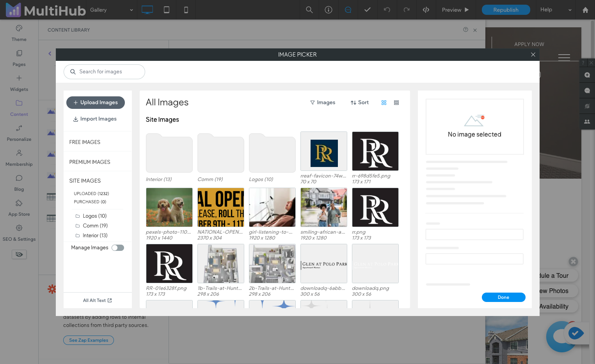Open Interior (13) folder in sidebar tree
The height and width of the screenshot is (364, 595).
pos(95,235)
